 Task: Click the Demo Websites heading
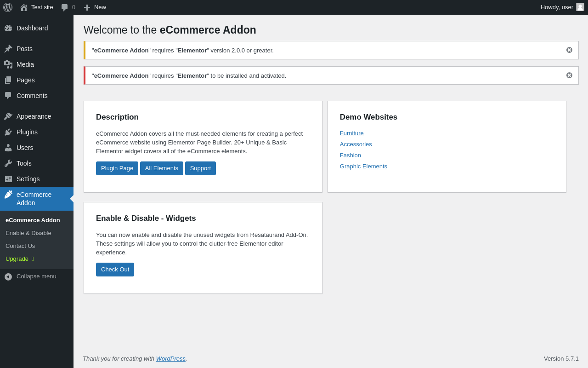coord(368,117)
